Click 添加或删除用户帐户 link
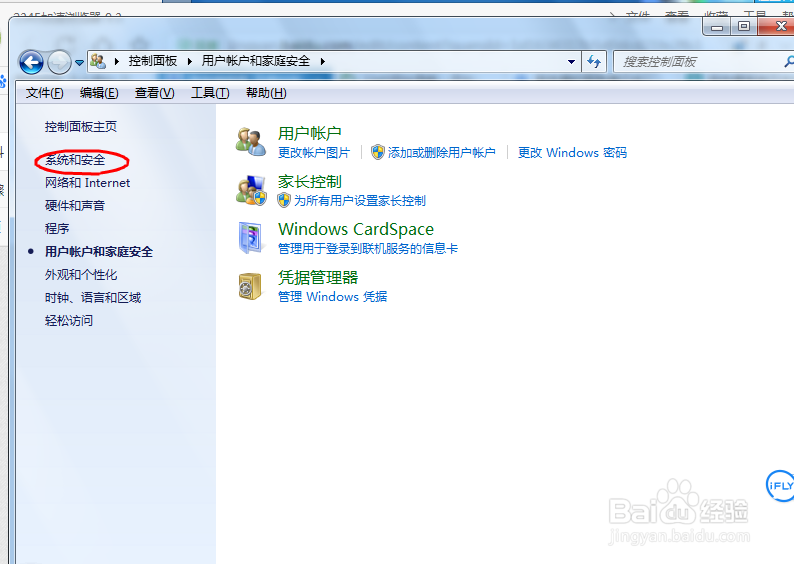 click(442, 152)
